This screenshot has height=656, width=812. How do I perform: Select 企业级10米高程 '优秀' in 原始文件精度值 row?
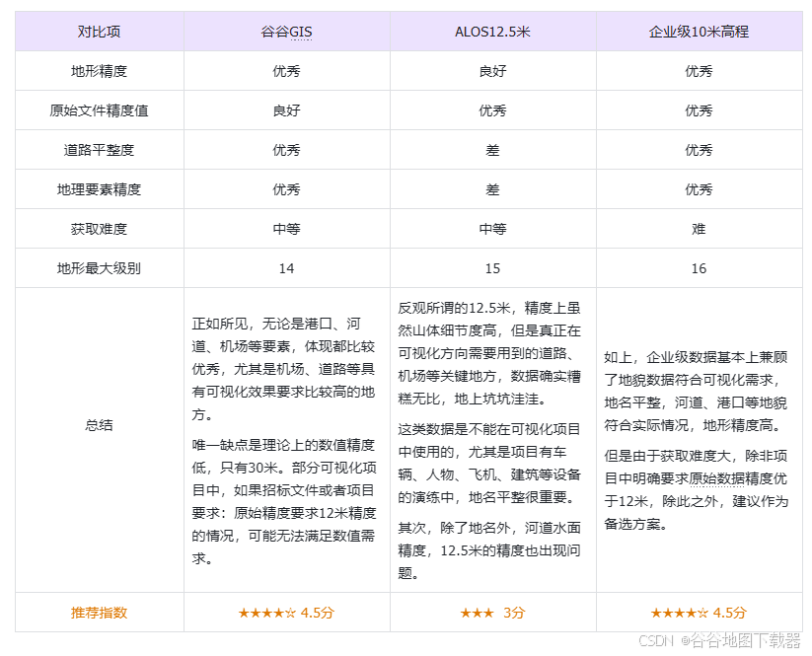point(699,110)
